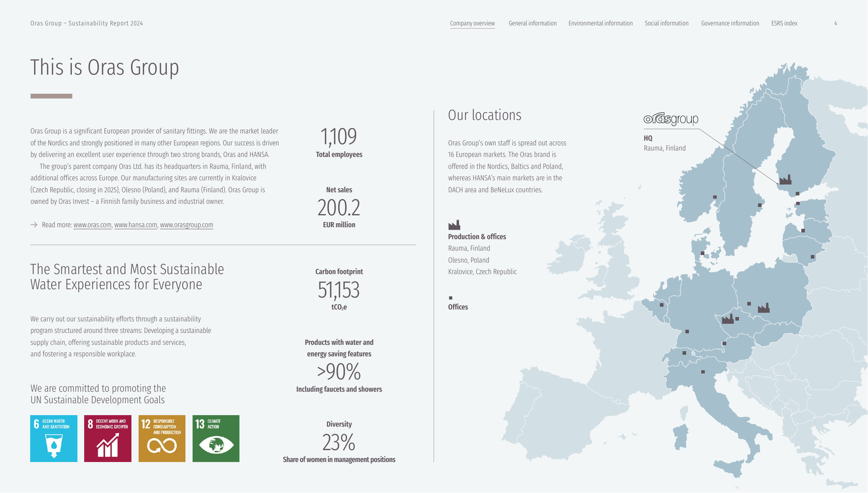Click factory icon above Production & offices
868x493 pixels.
click(454, 225)
